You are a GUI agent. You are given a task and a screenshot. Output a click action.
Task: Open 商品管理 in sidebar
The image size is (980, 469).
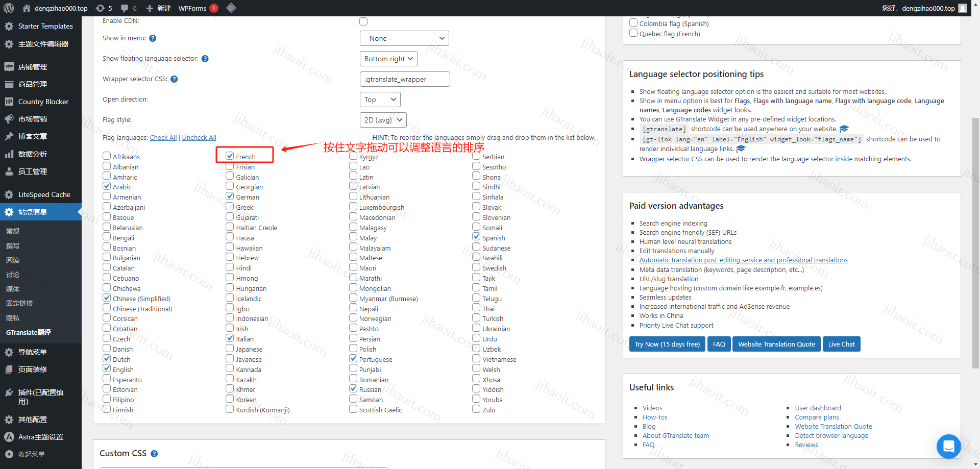(x=41, y=84)
